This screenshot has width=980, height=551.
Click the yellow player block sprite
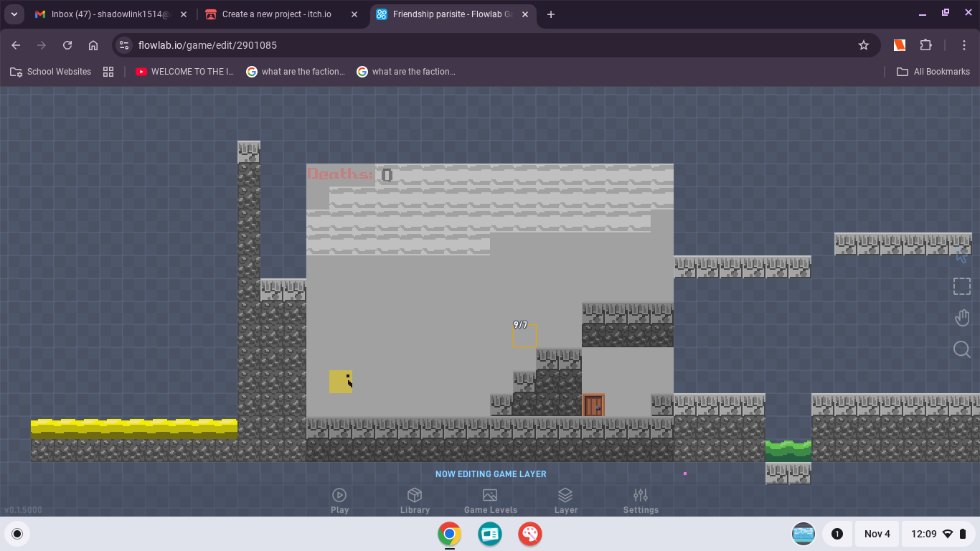point(341,382)
